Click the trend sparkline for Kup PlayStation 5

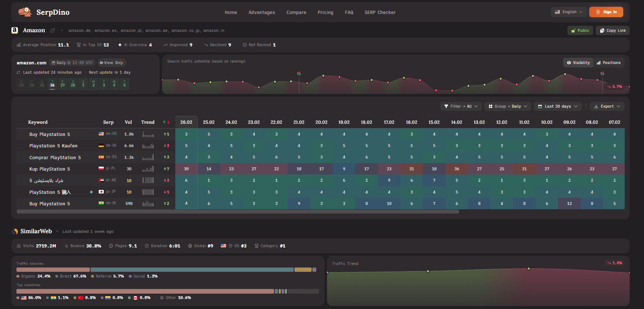[x=148, y=169]
